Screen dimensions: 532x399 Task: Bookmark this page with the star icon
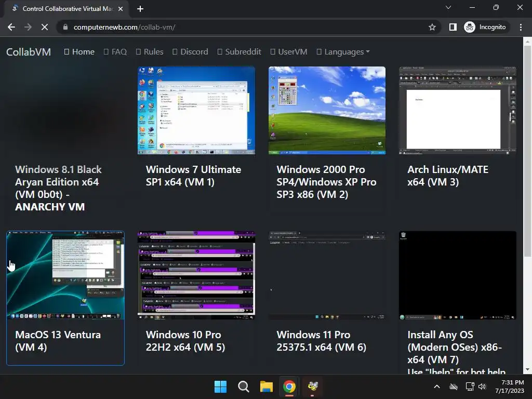(x=432, y=27)
